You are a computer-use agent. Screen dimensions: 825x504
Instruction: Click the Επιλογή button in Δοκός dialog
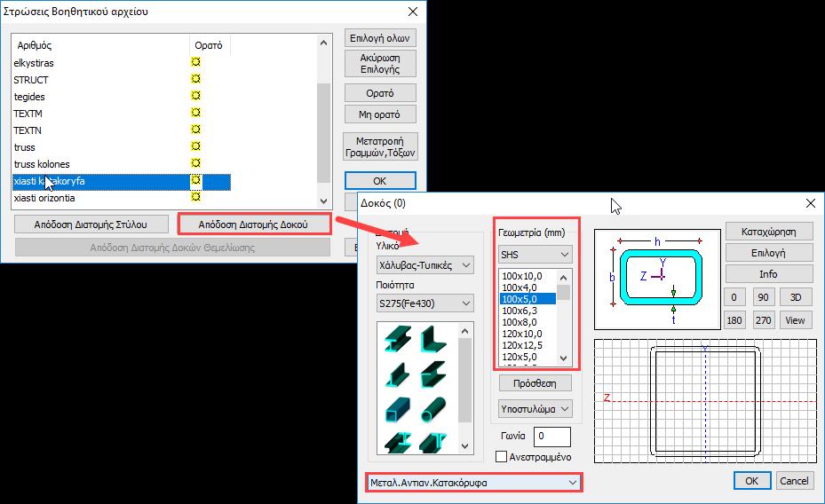[x=769, y=253]
